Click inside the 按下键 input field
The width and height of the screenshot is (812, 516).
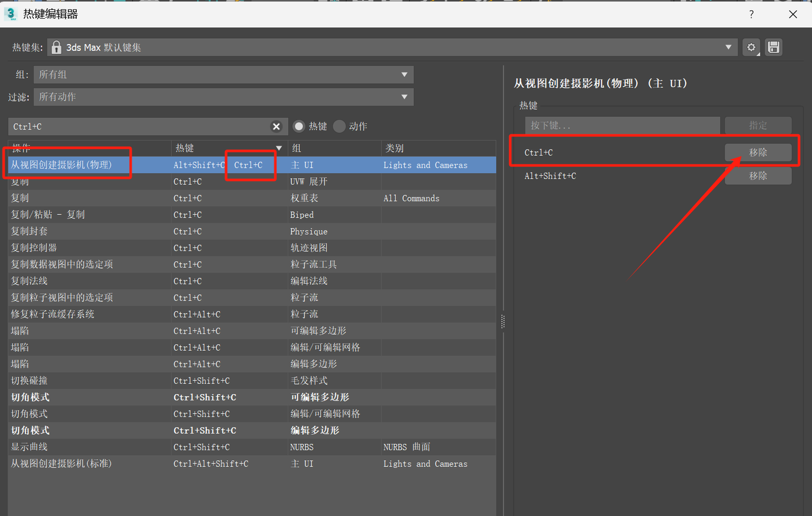[623, 125]
